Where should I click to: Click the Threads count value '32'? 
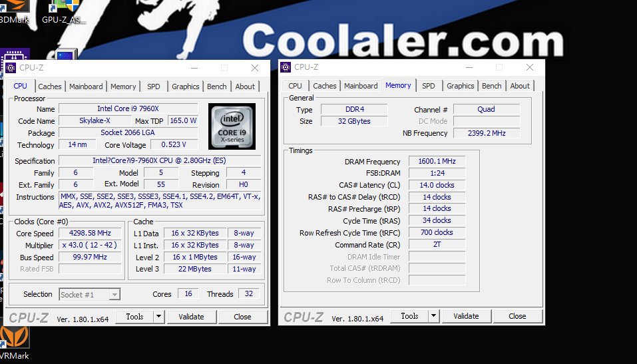click(249, 293)
